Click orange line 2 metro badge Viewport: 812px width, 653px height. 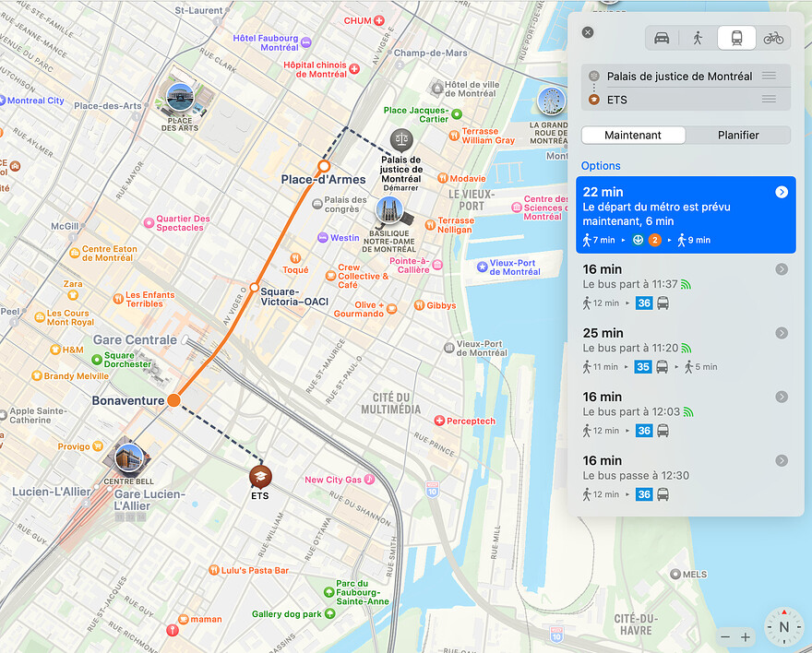pyautogui.click(x=654, y=240)
